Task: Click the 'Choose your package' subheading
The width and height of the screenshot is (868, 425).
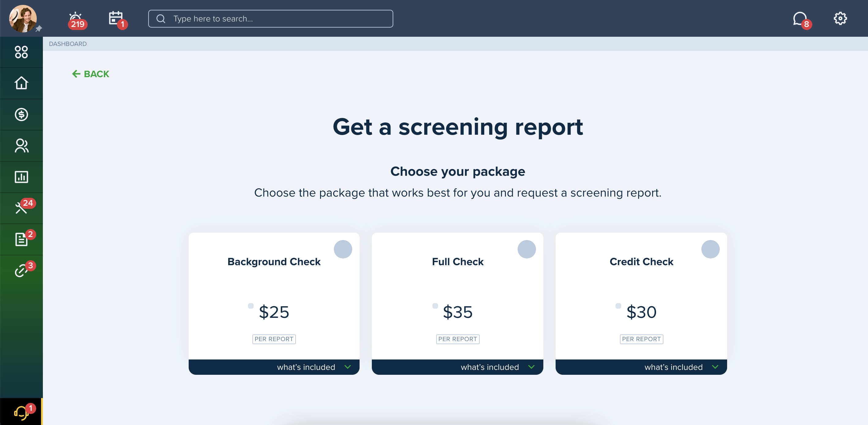Action: [x=458, y=171]
